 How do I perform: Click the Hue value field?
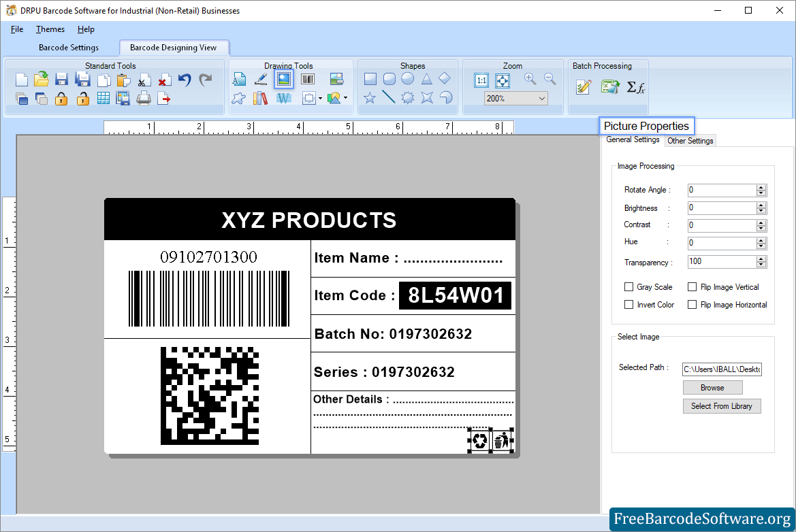pos(721,243)
